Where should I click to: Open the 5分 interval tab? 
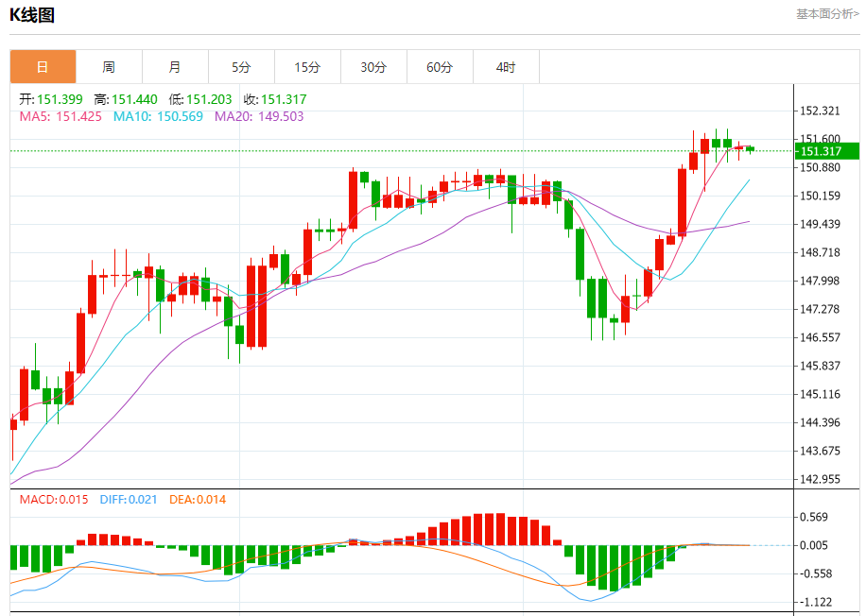241,67
